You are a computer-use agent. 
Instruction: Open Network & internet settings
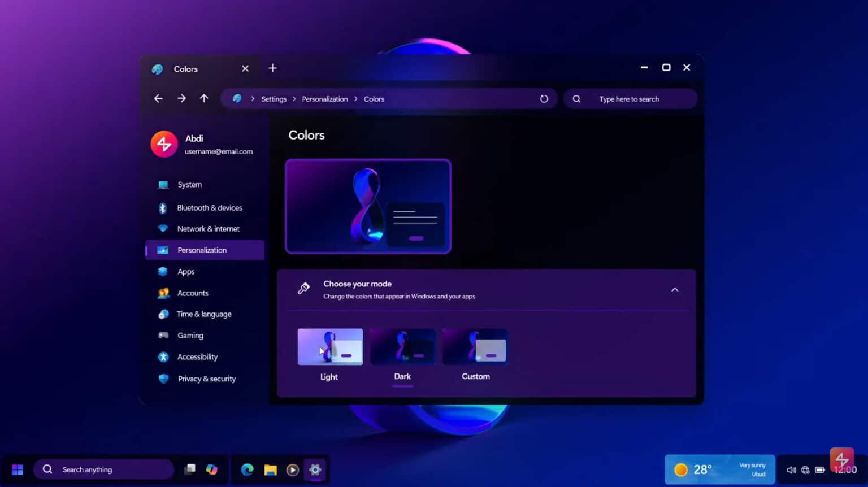[208, 228]
